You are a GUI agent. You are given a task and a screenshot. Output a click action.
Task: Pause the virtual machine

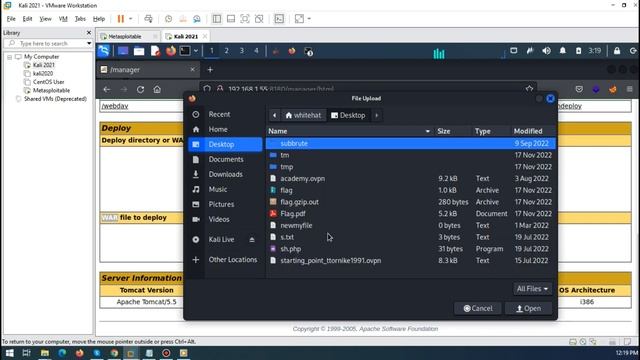121,19
